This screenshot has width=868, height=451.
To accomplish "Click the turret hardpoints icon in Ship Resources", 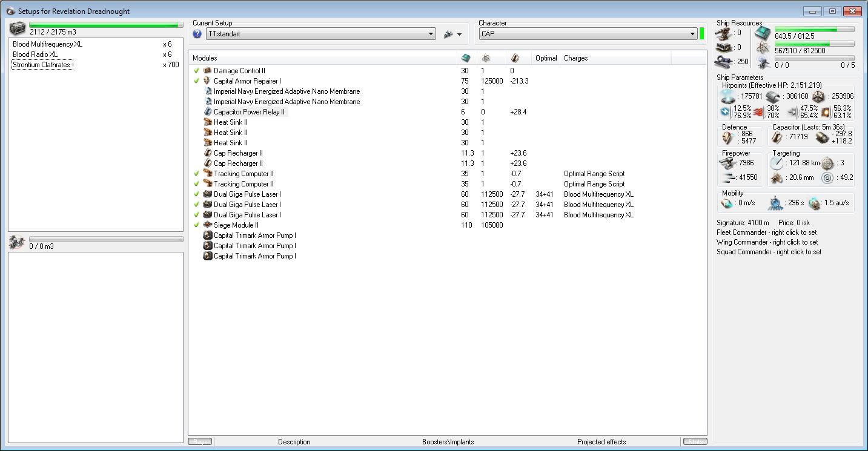I will pos(722,33).
